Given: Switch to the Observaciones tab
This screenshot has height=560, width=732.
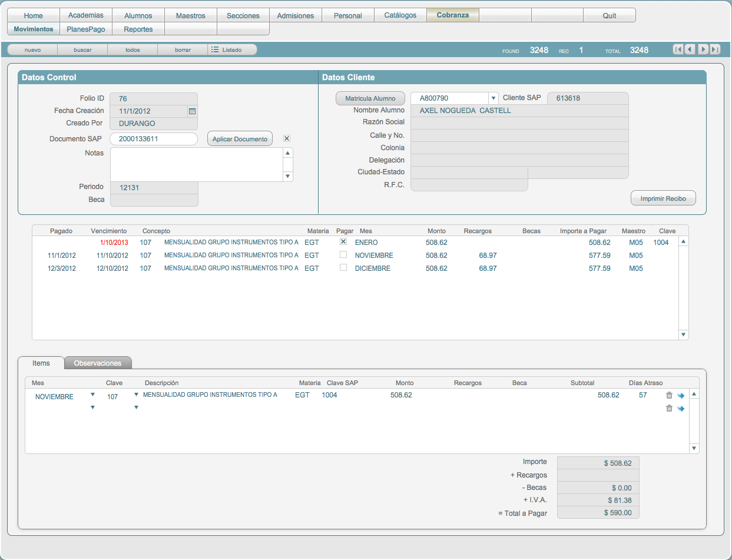Looking at the screenshot, I should [x=98, y=363].
